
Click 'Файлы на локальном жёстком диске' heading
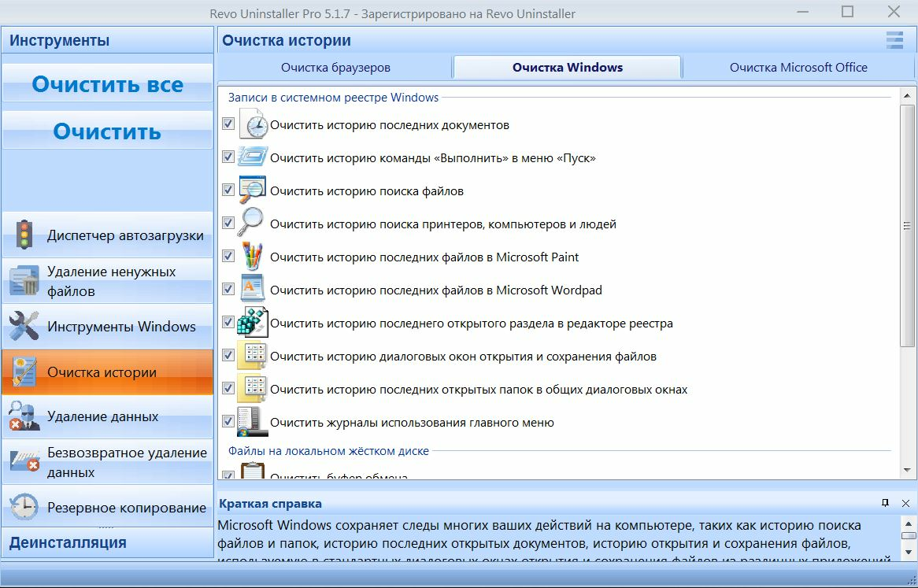328,450
